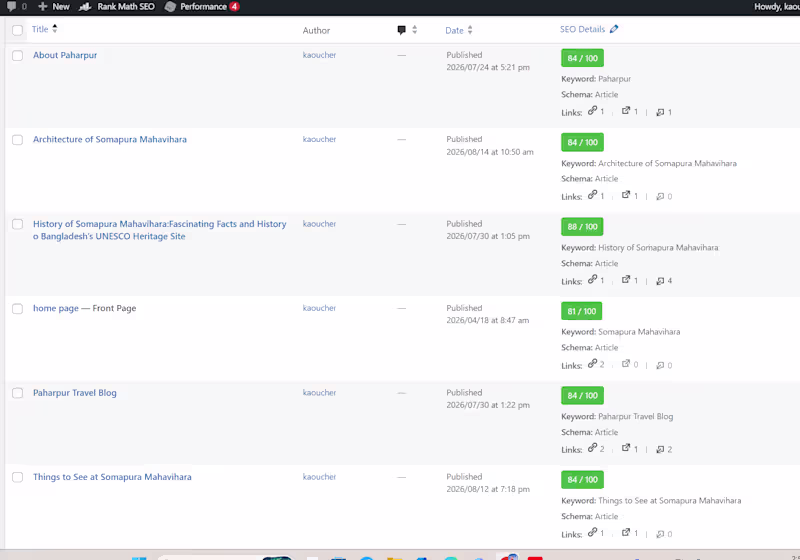Select Things to See at Somapura checkbox
Image resolution: width=800 pixels, height=560 pixels.
pyautogui.click(x=17, y=477)
